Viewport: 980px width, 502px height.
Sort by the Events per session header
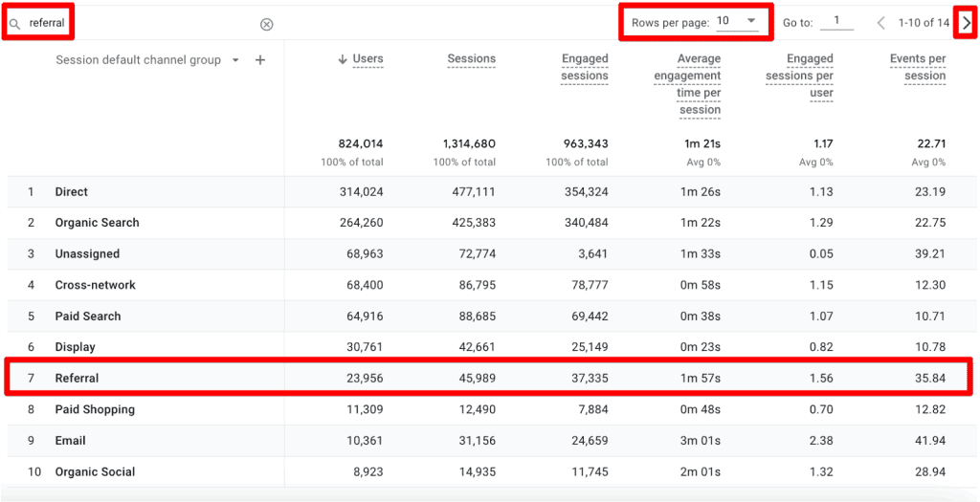tap(918, 67)
